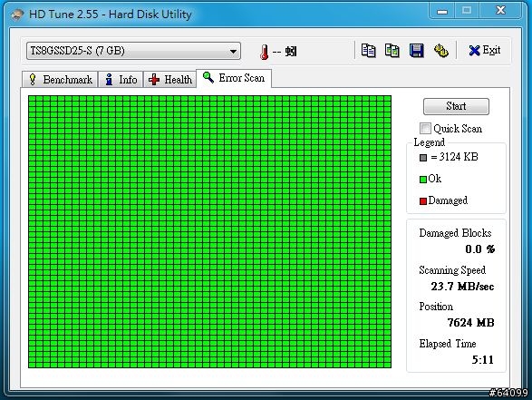Click the copy text to clipboard icon
Screen dimensions: 532x400
[368, 51]
